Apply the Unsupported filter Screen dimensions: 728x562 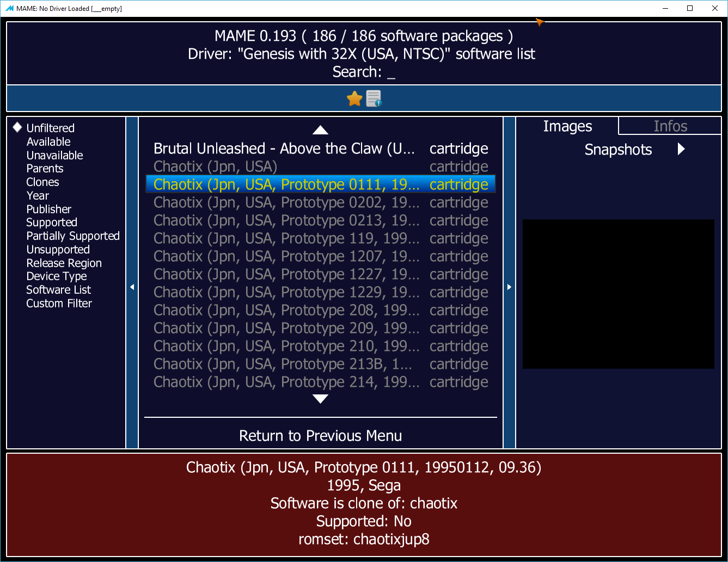pyautogui.click(x=58, y=250)
